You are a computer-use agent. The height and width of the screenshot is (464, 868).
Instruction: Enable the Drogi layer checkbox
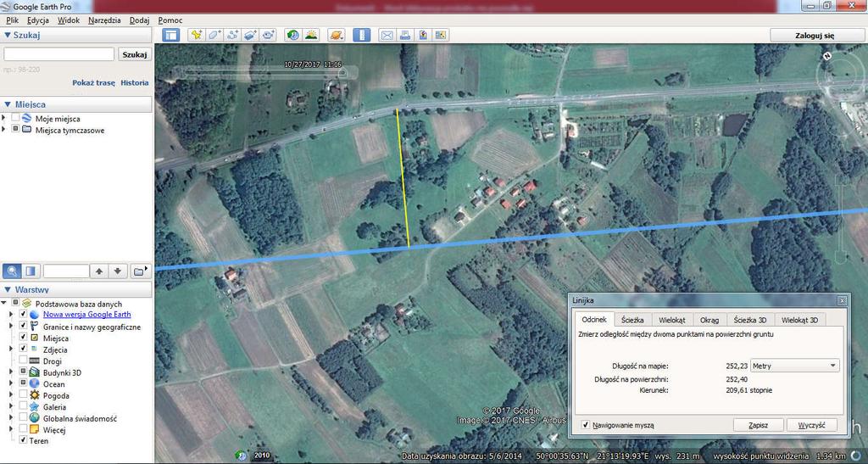pos(23,361)
